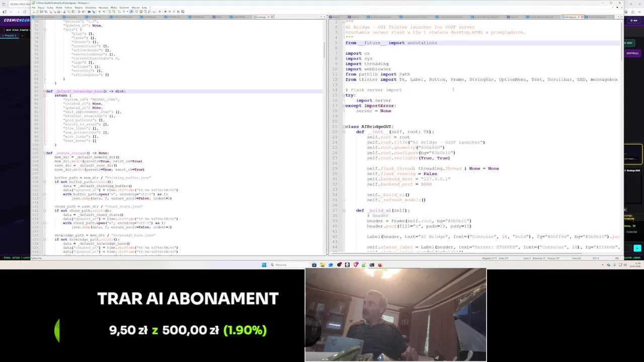This screenshot has height=362, width=644.
Task: Open the Widok menu
Action: [59, 8]
